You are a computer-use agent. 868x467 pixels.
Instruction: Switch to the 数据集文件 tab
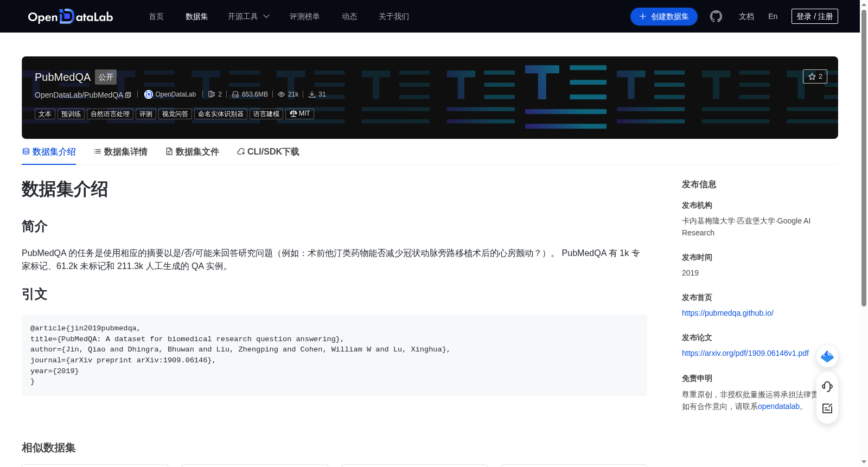click(192, 152)
